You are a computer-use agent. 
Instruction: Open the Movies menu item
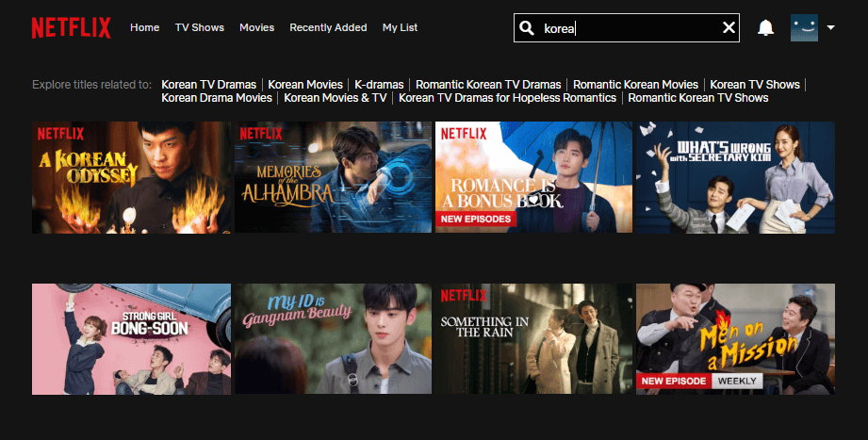(x=257, y=27)
